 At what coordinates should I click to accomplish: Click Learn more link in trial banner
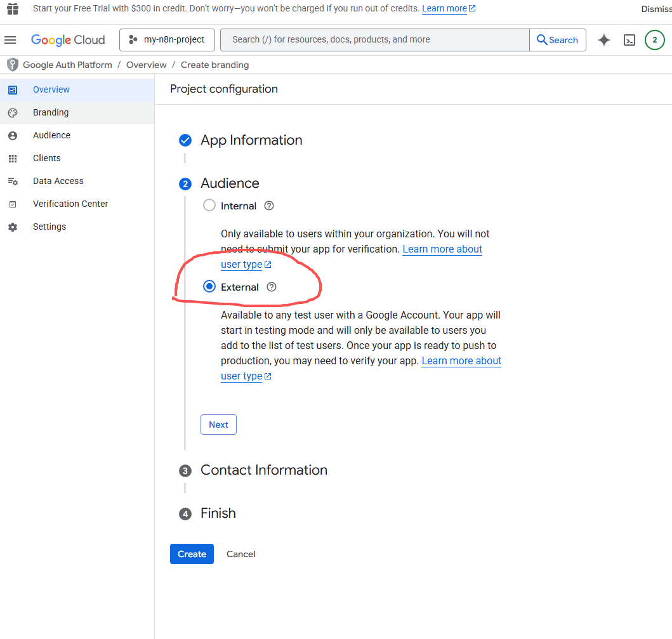tap(444, 9)
